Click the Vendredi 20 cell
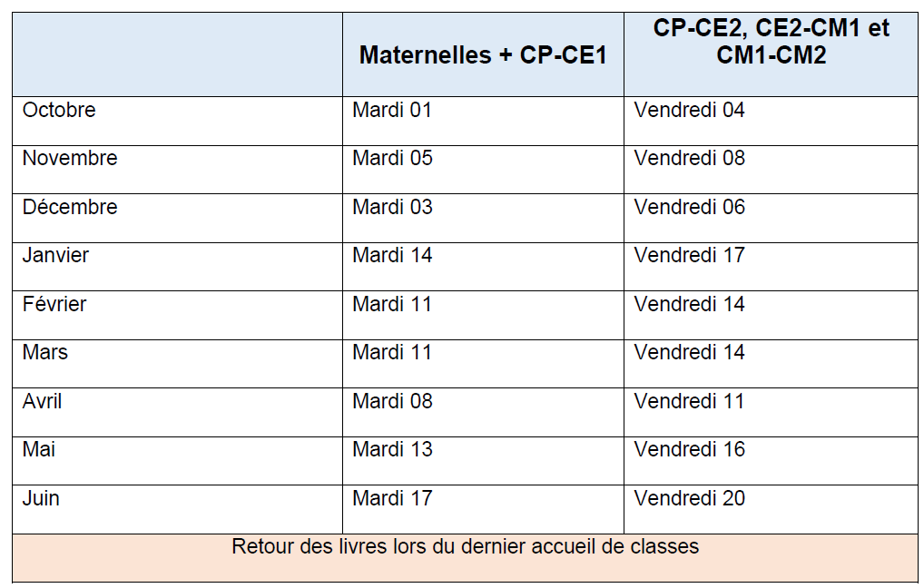This screenshot has height=588, width=924. [x=689, y=499]
